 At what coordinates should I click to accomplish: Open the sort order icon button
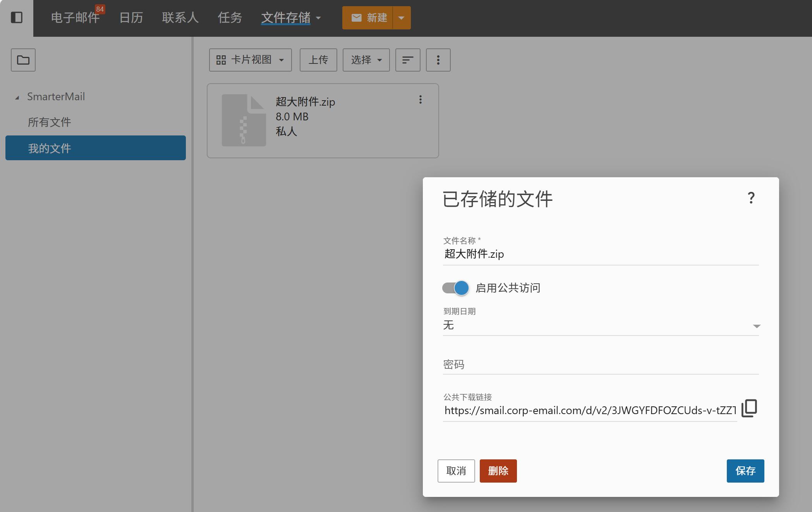tap(407, 60)
